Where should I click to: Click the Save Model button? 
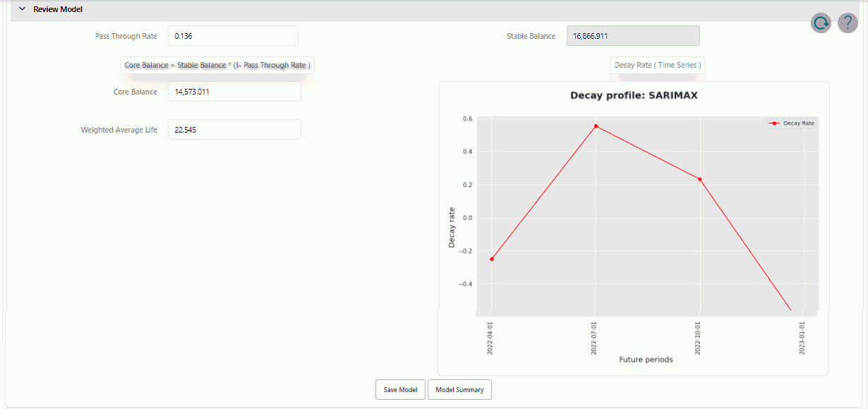pos(400,389)
